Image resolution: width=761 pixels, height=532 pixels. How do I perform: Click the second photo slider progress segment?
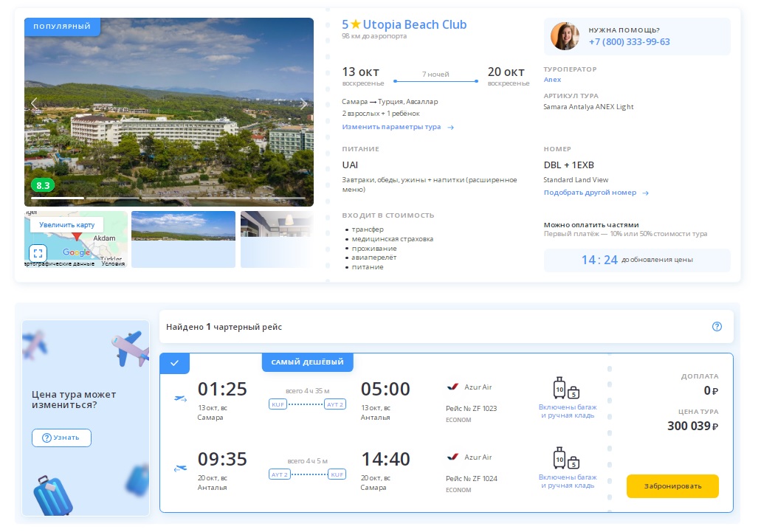113,198
